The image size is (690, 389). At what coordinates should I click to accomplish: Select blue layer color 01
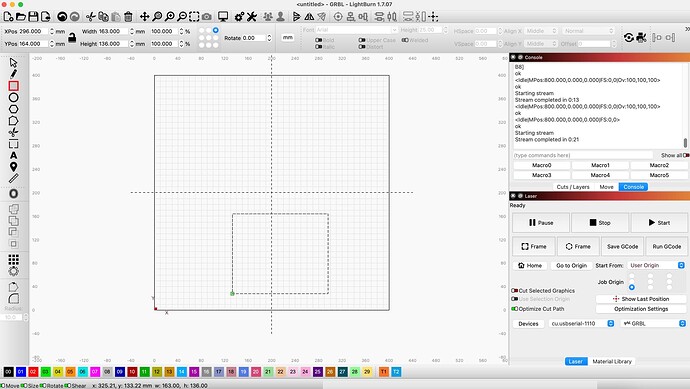[21, 372]
